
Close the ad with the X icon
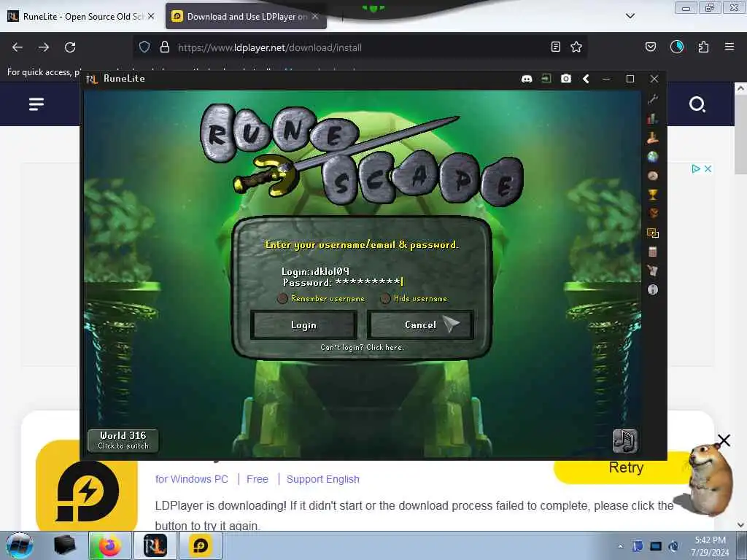tap(708, 168)
